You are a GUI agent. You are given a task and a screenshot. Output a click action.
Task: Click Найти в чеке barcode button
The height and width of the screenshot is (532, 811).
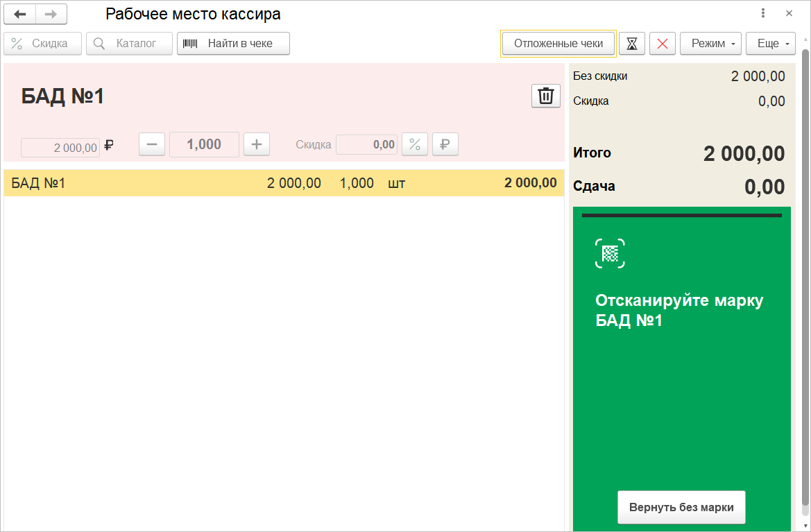(233, 44)
